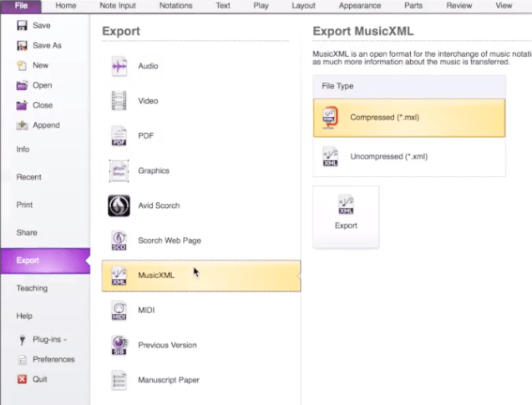Viewport: 532px width, 405px height.
Task: Switch to the Appearance tab
Action: 360,6
